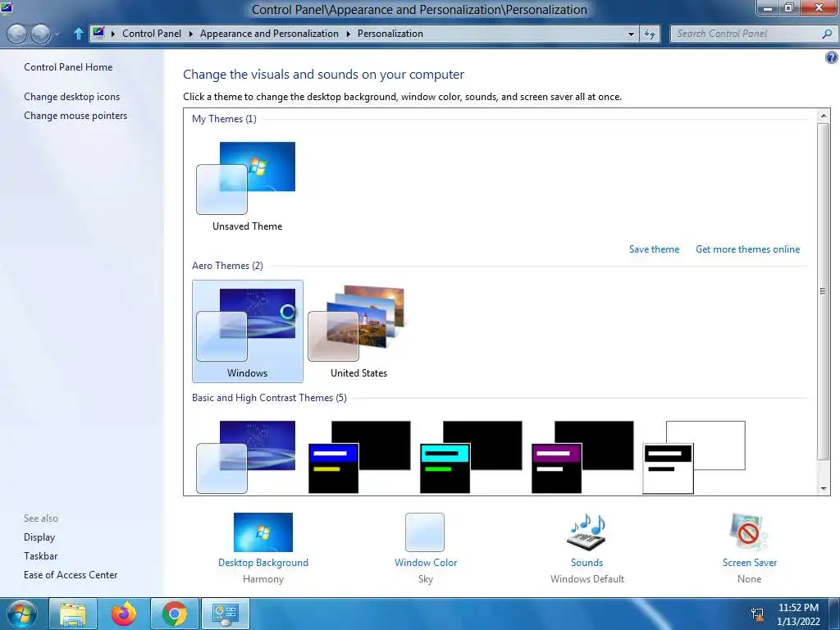Open the Desktop Background icon

point(263,532)
